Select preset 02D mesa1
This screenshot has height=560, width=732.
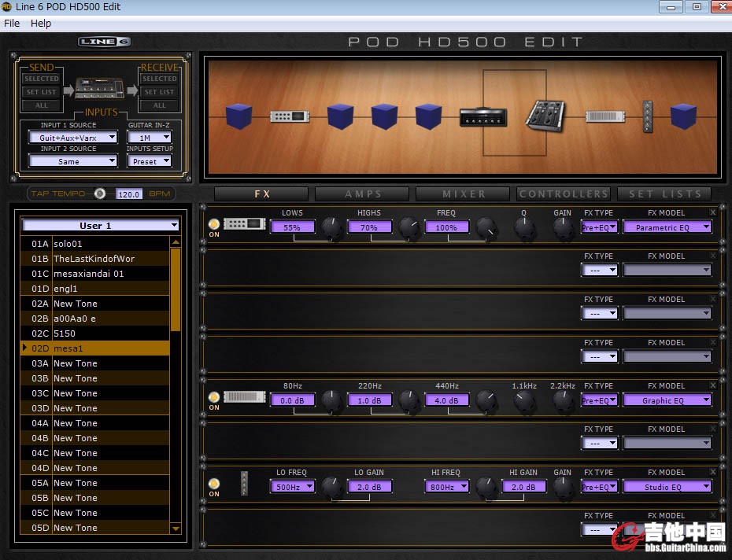(x=94, y=348)
